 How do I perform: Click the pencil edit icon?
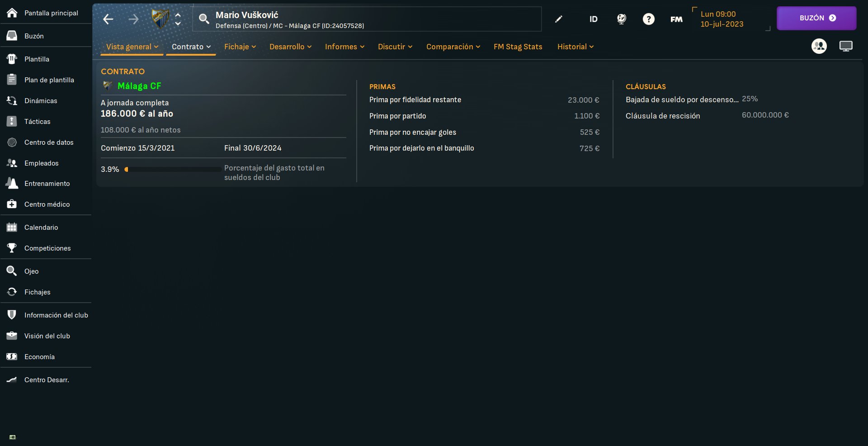pyautogui.click(x=559, y=19)
